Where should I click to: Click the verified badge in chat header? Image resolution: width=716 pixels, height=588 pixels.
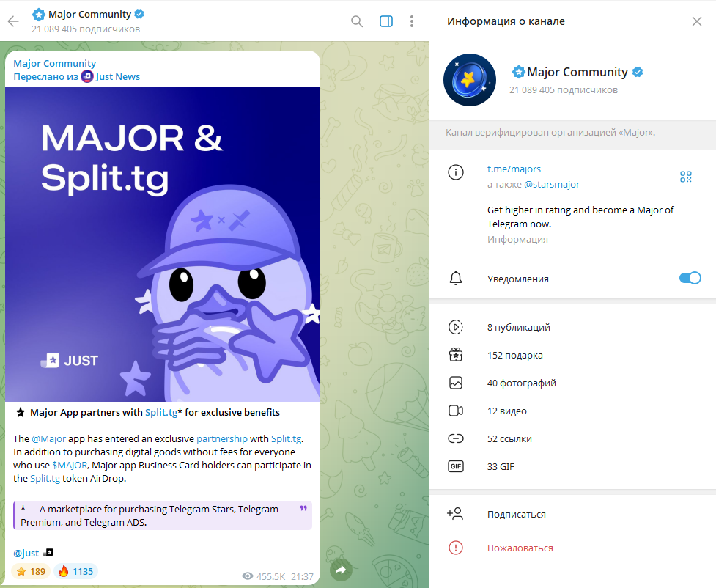[139, 14]
